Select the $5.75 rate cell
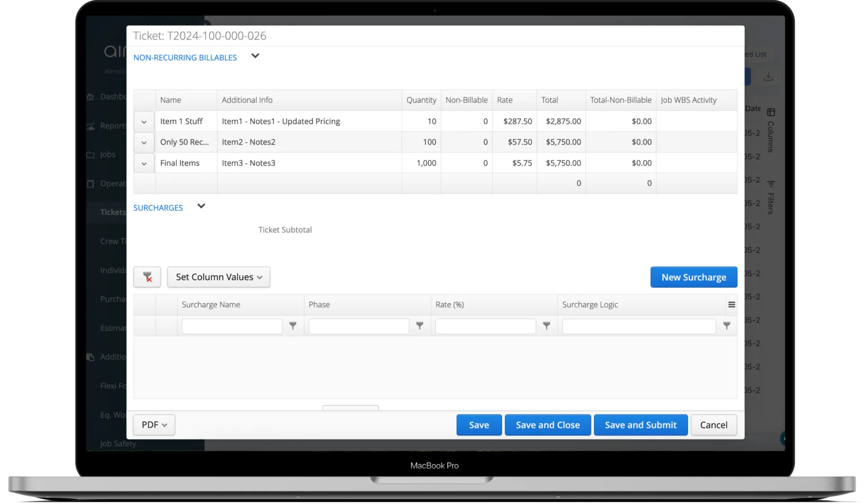864x504 pixels. tap(514, 163)
